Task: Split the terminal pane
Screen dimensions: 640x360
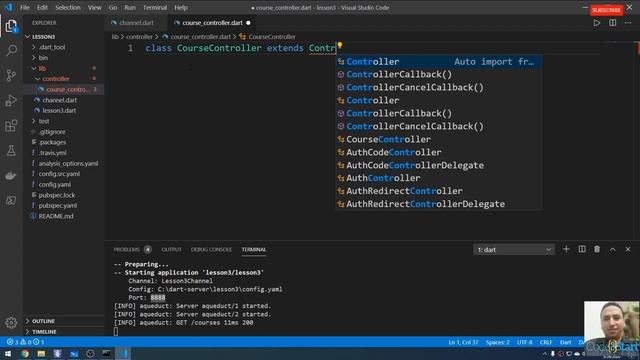Action: 582,249
